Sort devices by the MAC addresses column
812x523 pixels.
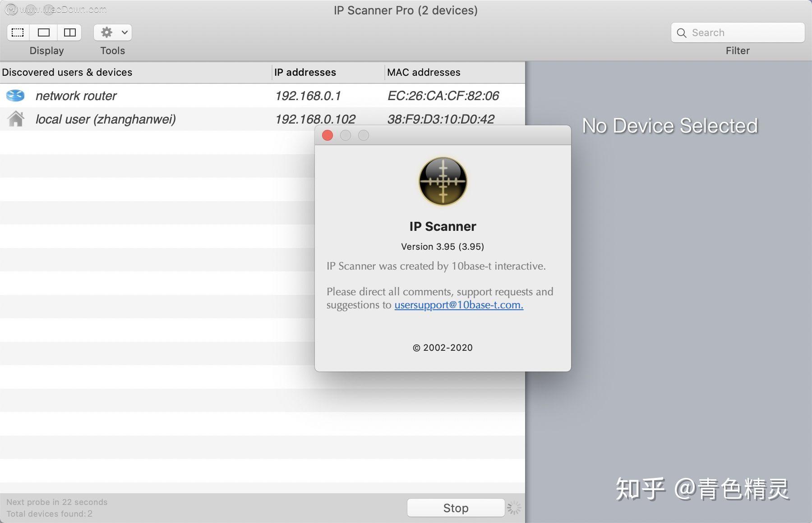click(424, 72)
